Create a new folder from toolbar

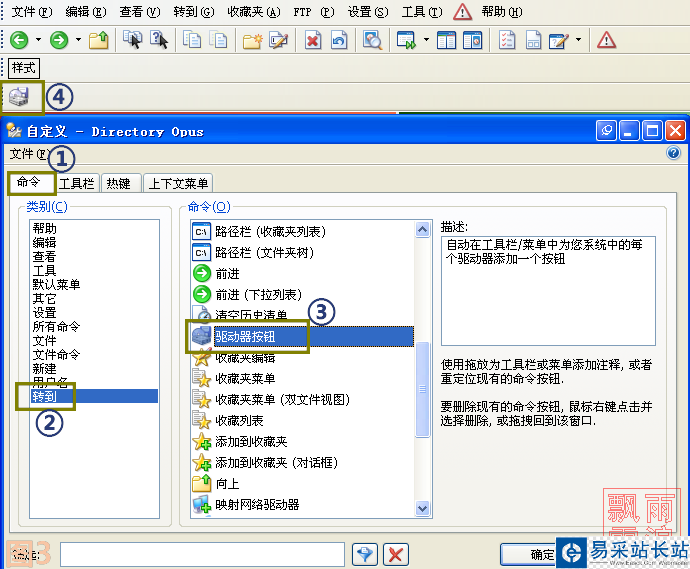[x=253, y=40]
